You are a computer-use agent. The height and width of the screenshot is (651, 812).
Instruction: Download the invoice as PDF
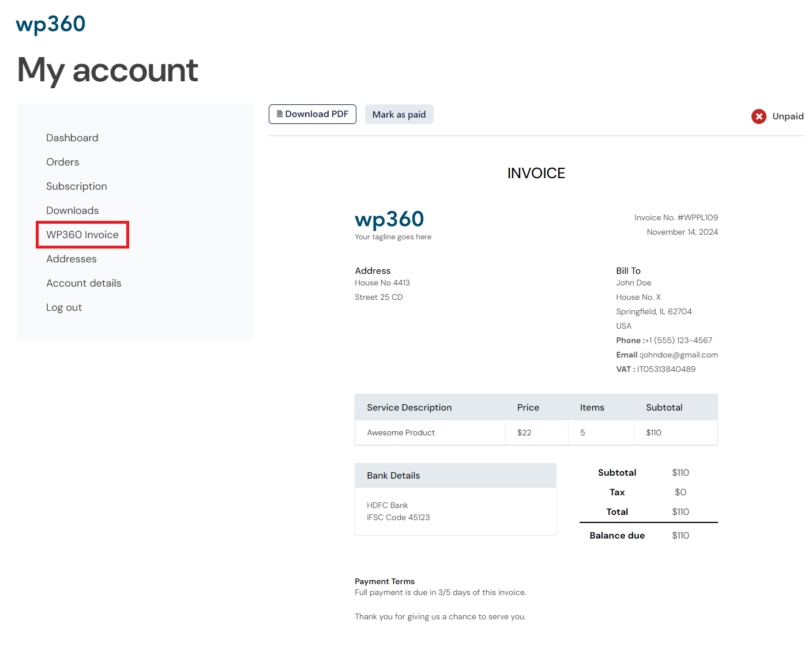point(312,114)
